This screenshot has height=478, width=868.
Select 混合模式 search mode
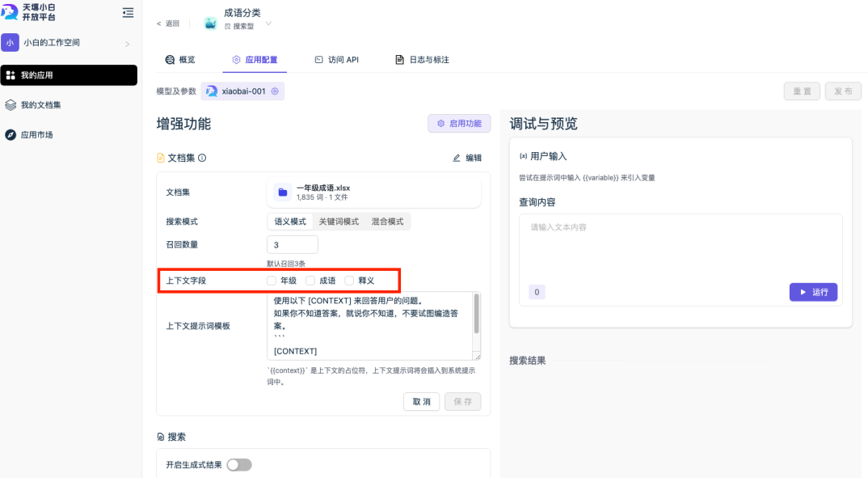pyautogui.click(x=387, y=222)
